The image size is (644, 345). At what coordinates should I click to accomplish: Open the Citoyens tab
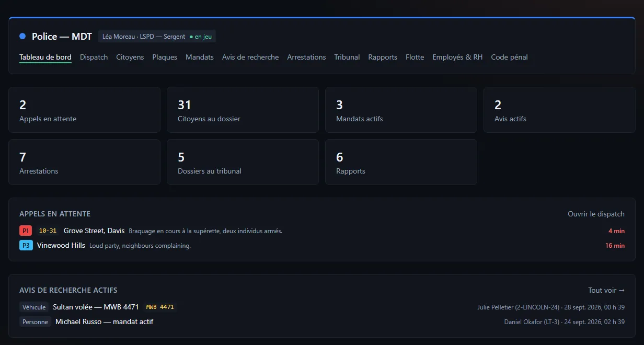(x=130, y=57)
